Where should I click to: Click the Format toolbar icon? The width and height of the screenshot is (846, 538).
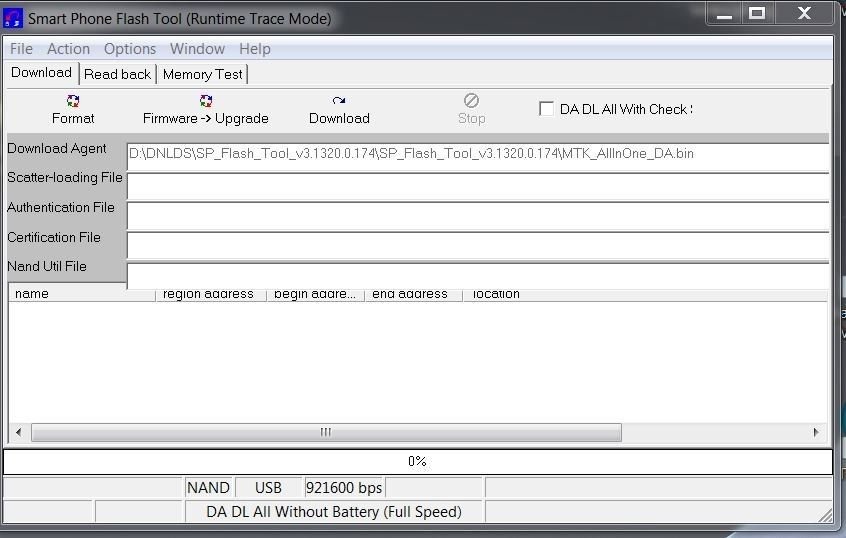(x=73, y=101)
